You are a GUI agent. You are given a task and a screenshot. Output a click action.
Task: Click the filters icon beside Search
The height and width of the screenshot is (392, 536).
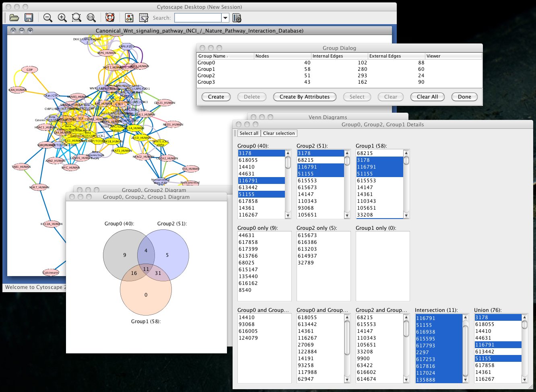coord(144,18)
